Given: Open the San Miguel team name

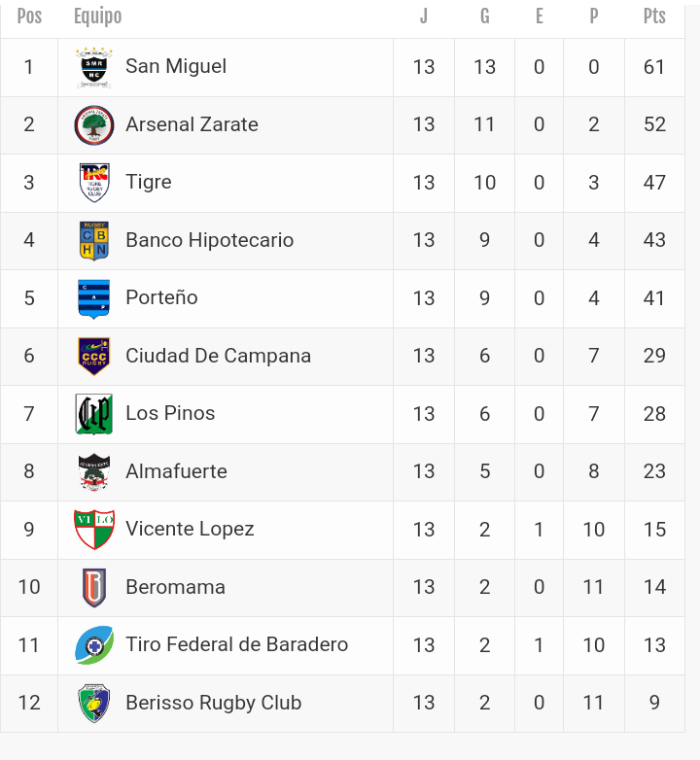Looking at the screenshot, I should click(176, 66).
